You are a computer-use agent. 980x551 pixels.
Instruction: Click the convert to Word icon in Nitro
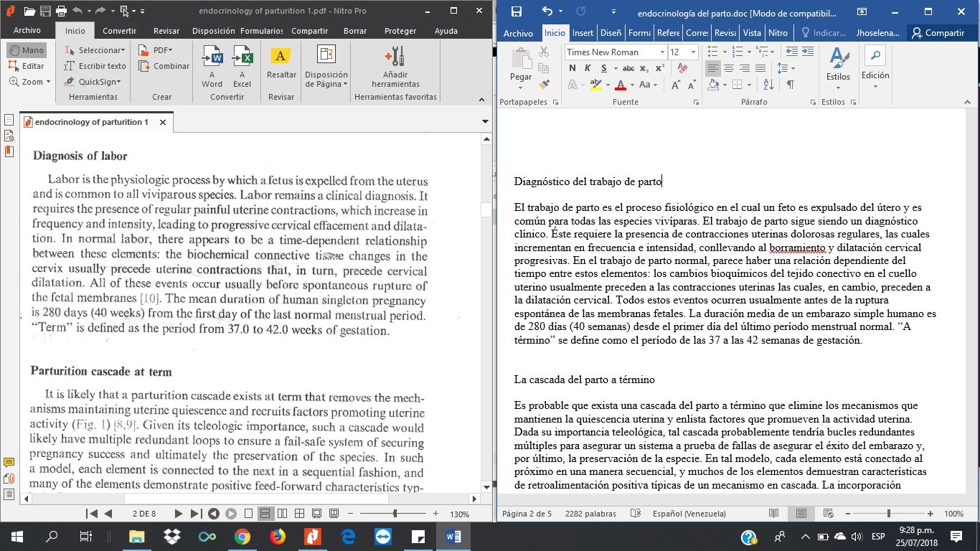212,65
